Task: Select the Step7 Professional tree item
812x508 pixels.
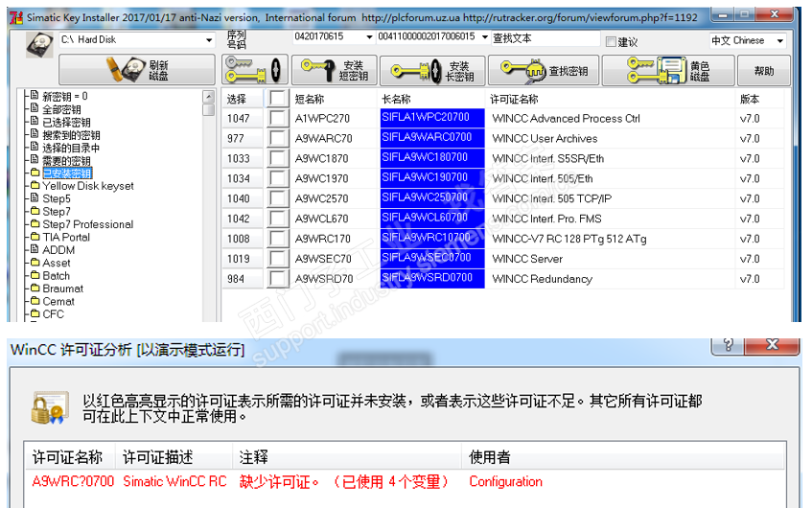Action: 87,224
